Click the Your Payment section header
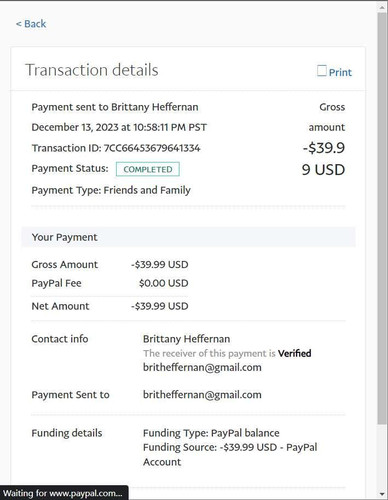Image resolution: width=388 pixels, height=500 pixels. click(189, 237)
